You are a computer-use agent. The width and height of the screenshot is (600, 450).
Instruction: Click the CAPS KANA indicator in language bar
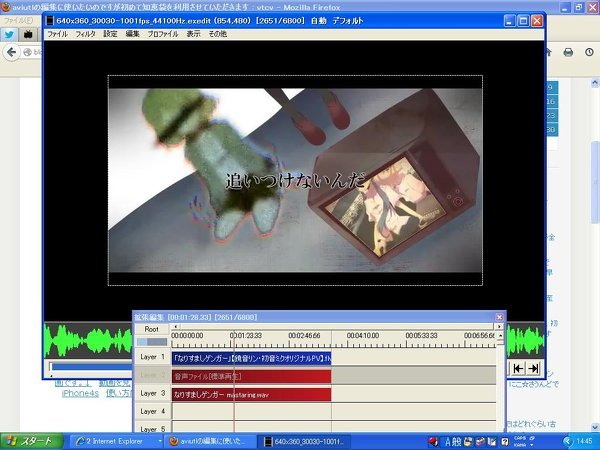coord(519,442)
